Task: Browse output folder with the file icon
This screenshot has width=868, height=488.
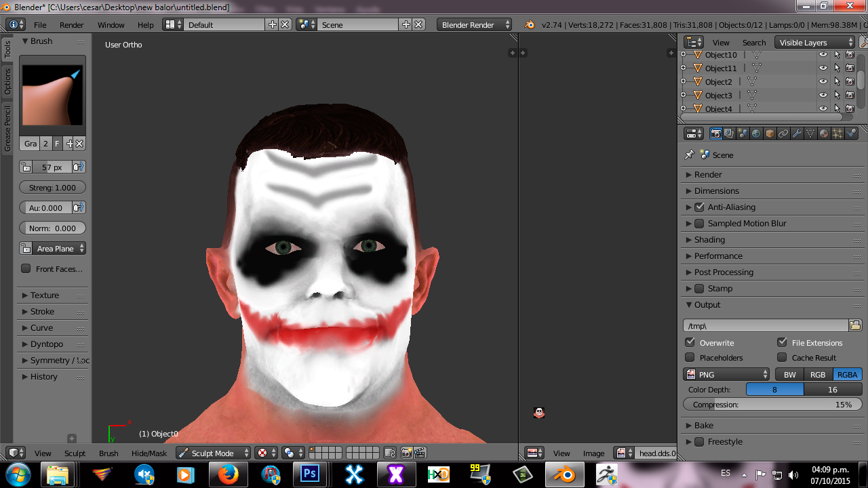Action: click(855, 325)
